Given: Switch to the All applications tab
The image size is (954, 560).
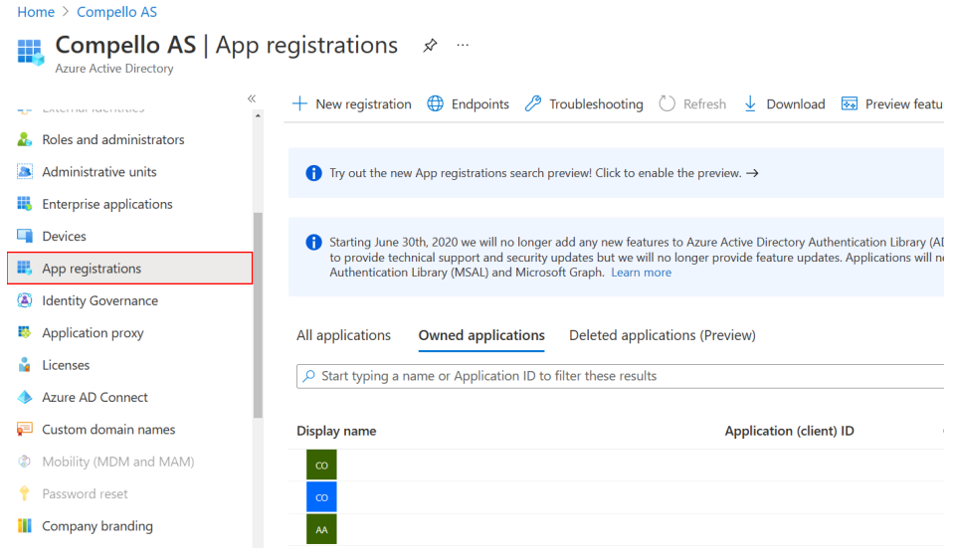Looking at the screenshot, I should pos(343,335).
